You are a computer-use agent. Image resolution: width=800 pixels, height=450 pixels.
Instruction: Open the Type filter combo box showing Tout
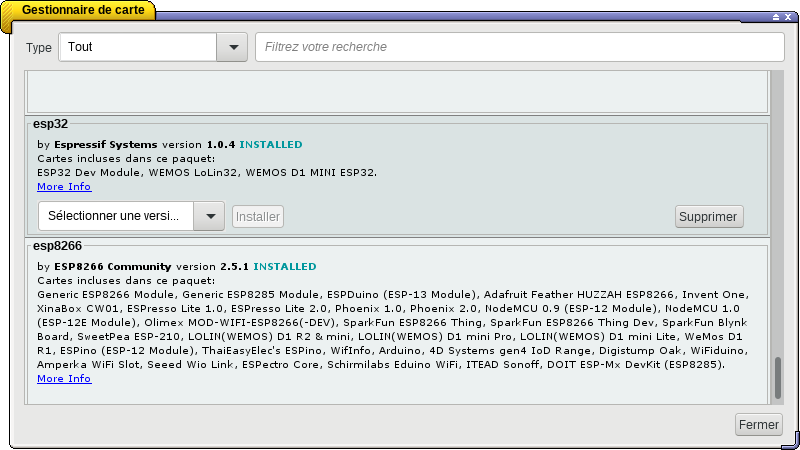click(x=138, y=47)
